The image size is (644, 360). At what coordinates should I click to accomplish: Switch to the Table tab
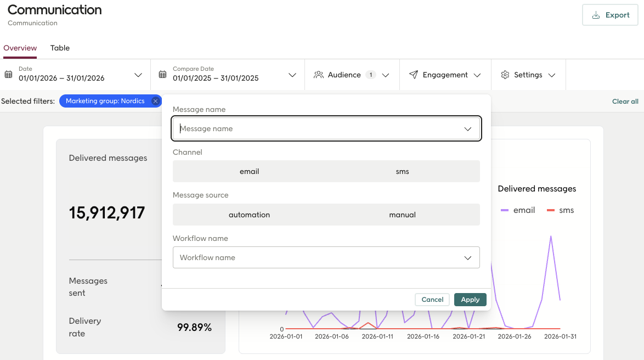click(x=60, y=48)
